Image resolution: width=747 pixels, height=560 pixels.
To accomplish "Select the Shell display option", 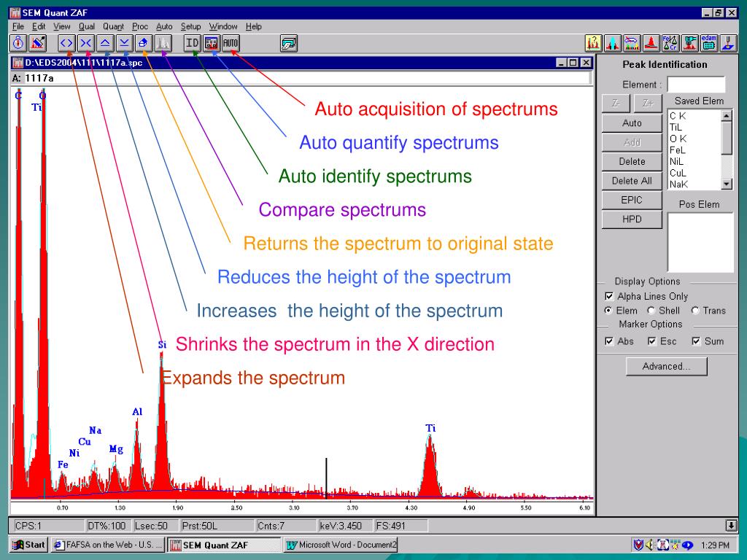I will [x=651, y=311].
